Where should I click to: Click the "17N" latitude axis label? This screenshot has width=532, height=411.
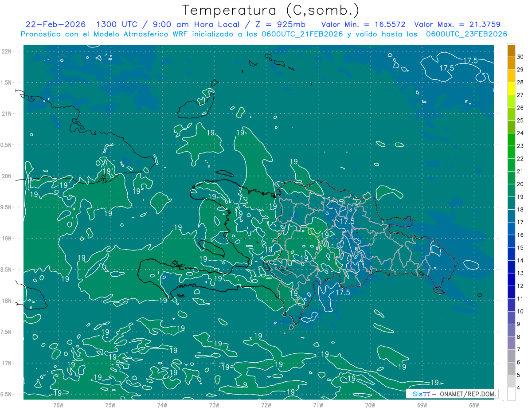click(7, 363)
